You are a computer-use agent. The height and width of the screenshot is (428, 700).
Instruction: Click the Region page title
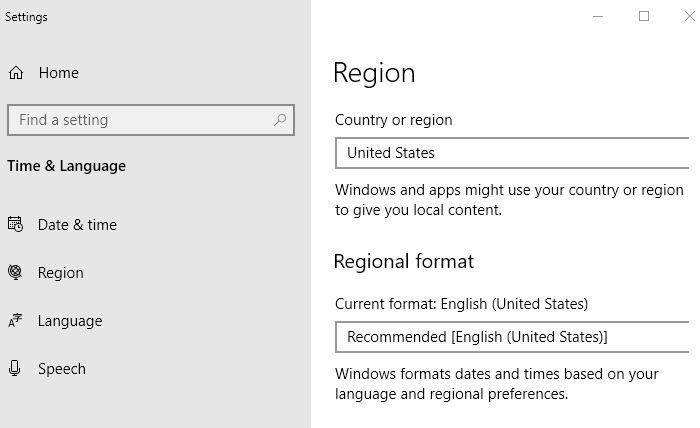click(374, 73)
